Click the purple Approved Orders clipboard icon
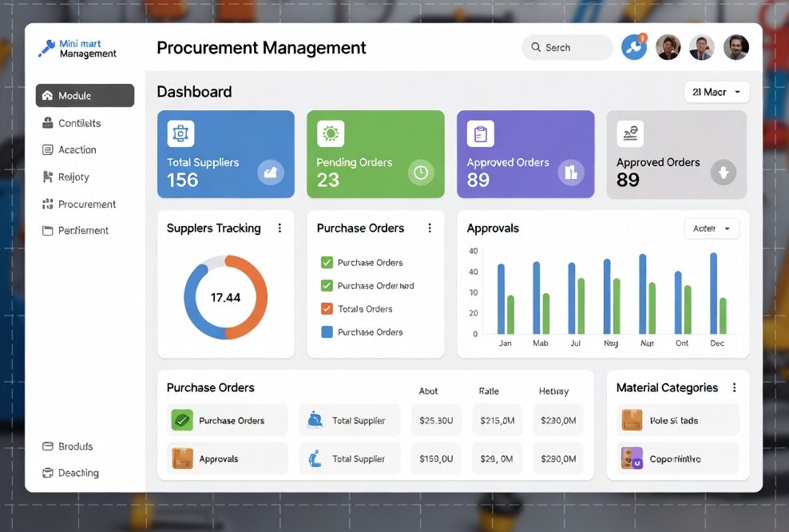789x532 pixels. pos(480,133)
